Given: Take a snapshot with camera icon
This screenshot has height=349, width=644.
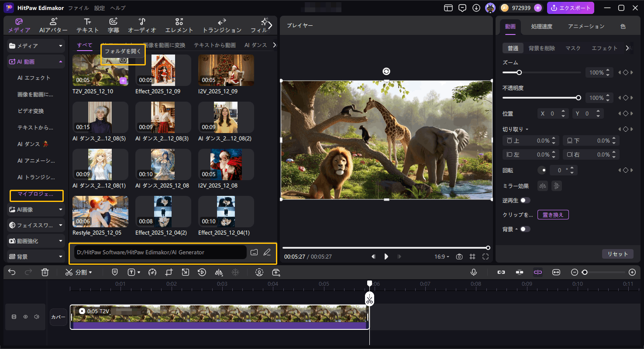Looking at the screenshot, I should (x=459, y=257).
